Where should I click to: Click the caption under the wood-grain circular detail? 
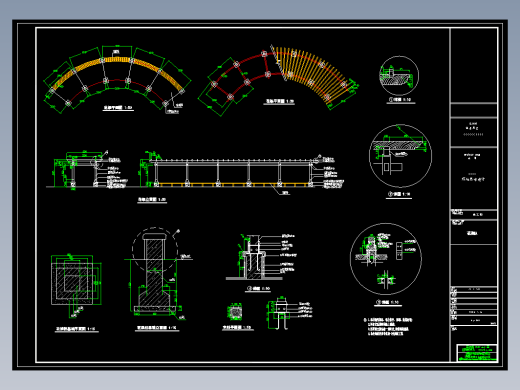click(x=399, y=194)
